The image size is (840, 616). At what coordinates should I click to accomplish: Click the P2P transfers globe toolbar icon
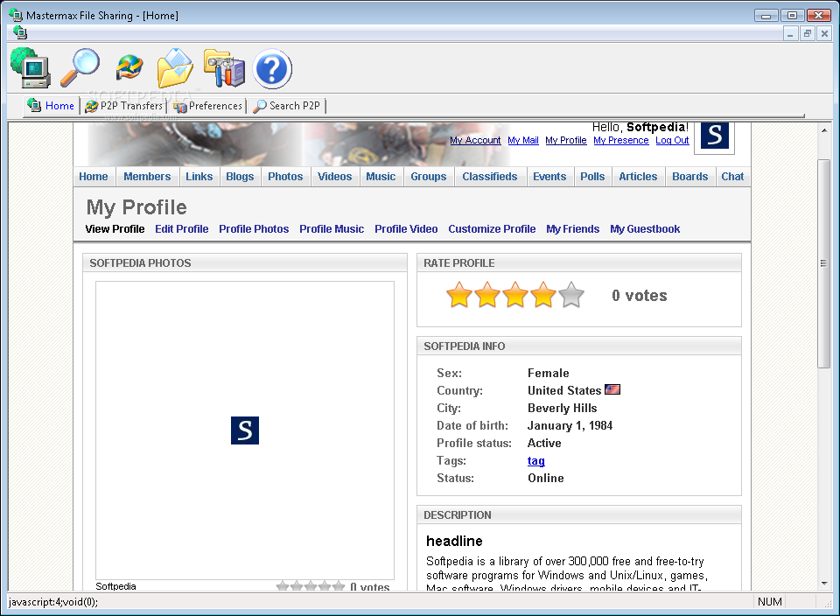(129, 67)
